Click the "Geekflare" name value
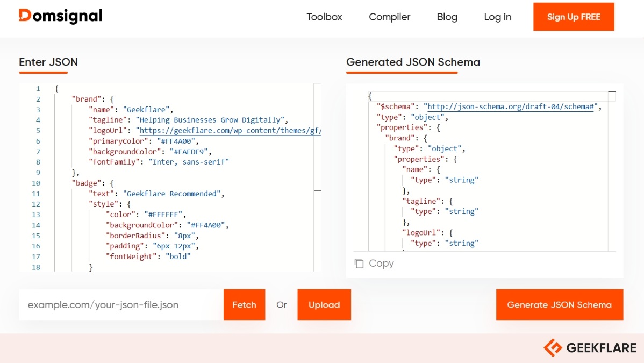644x363 pixels. click(146, 109)
